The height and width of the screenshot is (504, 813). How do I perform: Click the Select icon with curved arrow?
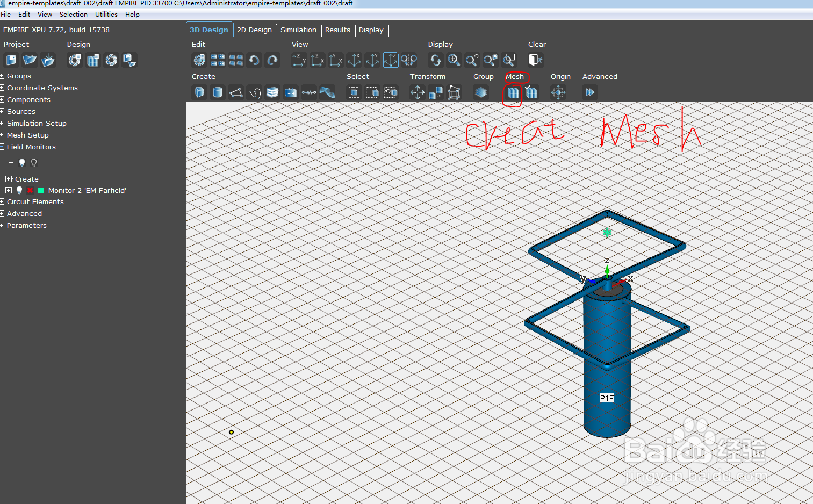click(391, 92)
